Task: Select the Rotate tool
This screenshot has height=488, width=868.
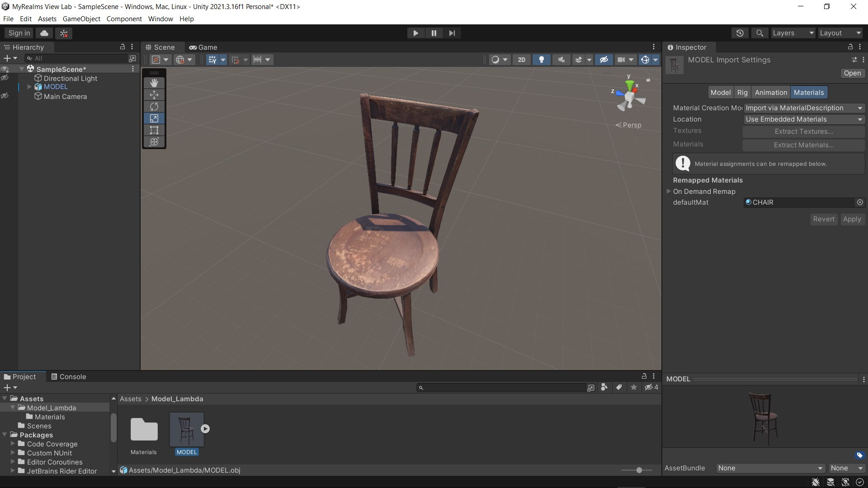Action: point(154,107)
